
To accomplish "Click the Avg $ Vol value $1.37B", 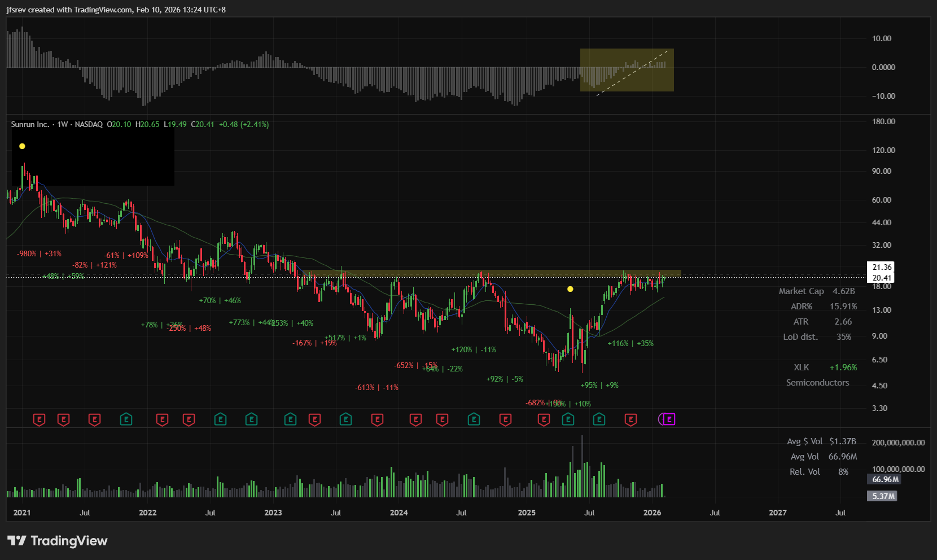I will click(x=843, y=441).
